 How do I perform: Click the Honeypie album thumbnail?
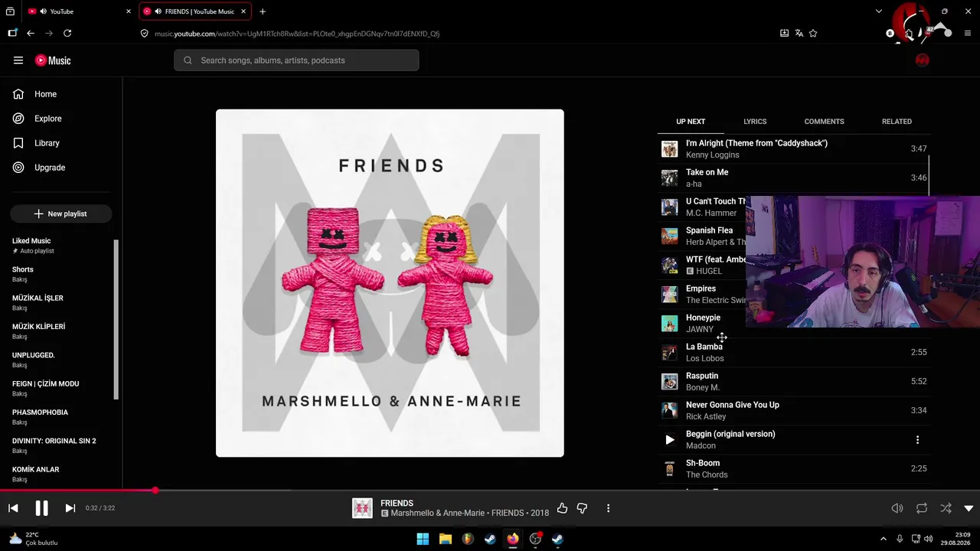point(670,324)
